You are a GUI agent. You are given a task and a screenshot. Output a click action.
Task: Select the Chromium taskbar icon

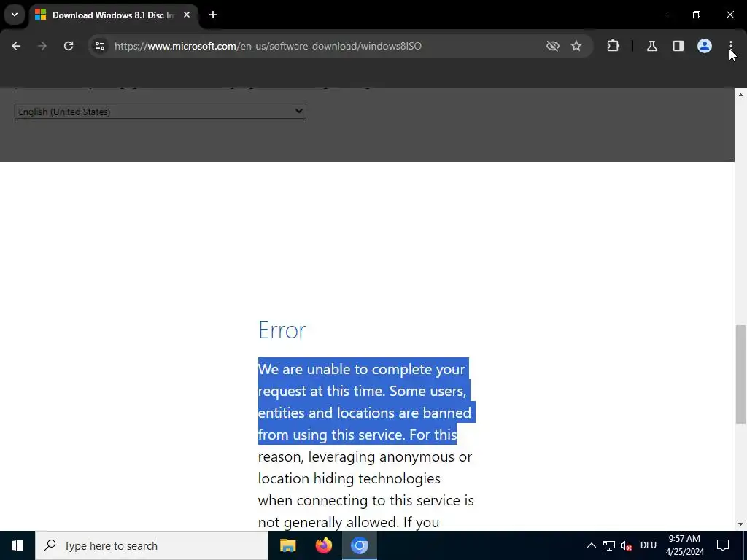coord(360,545)
